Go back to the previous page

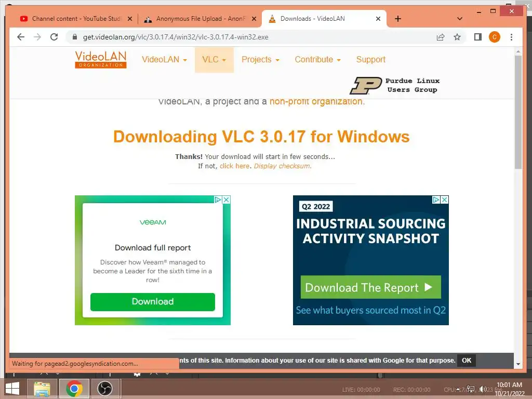pyautogui.click(x=21, y=37)
